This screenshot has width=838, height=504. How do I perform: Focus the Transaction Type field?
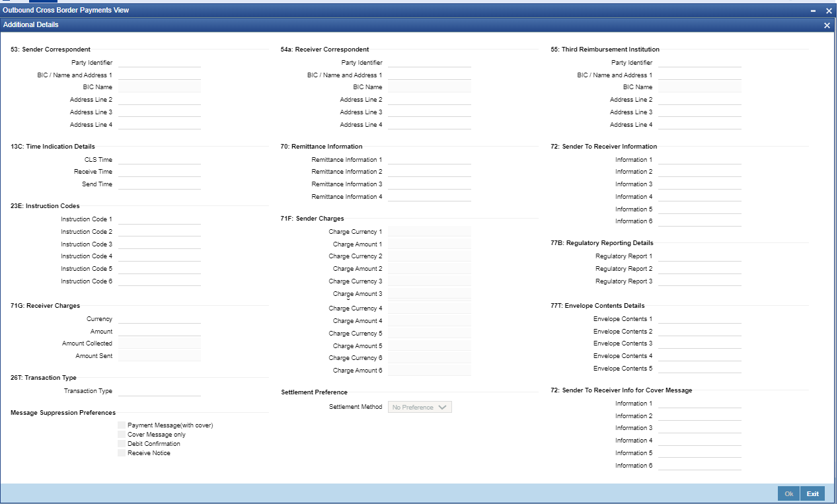pyautogui.click(x=159, y=390)
